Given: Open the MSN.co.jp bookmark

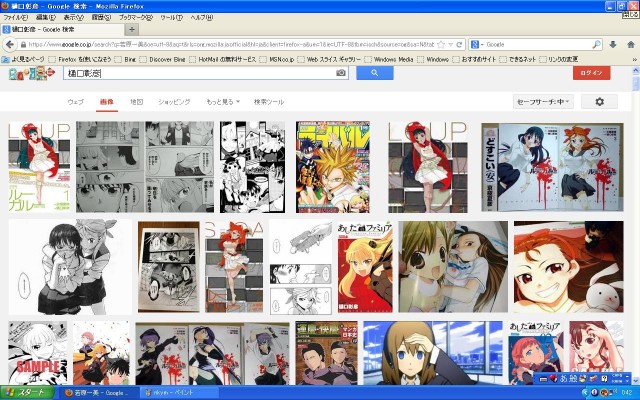Looking at the screenshot, I should click(x=277, y=59).
